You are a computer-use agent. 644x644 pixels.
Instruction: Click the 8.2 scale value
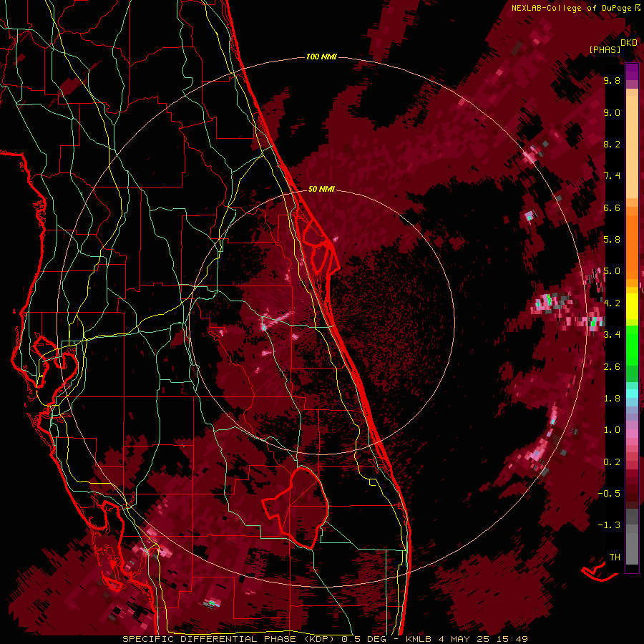[x=612, y=144]
